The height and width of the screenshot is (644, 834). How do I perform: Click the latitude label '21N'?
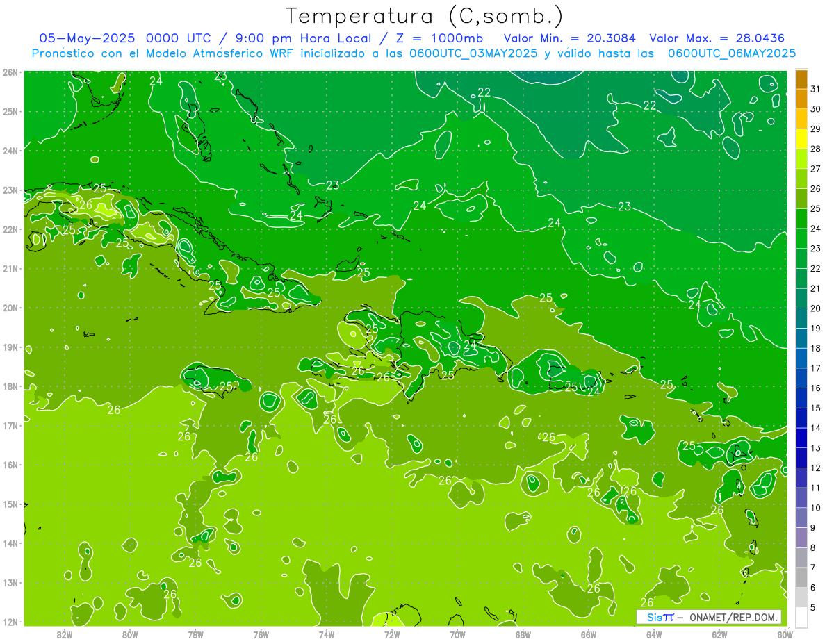point(10,268)
